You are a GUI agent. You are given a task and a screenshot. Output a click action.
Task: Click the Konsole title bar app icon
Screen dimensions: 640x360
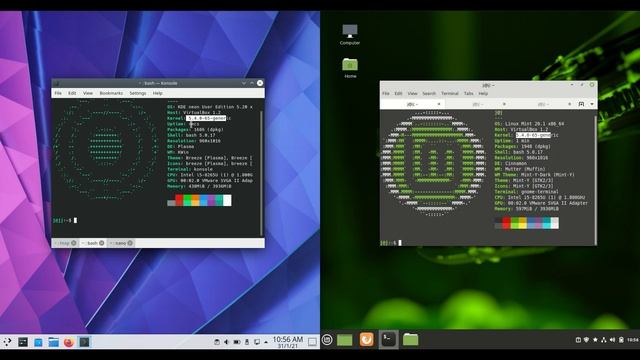pos(56,83)
